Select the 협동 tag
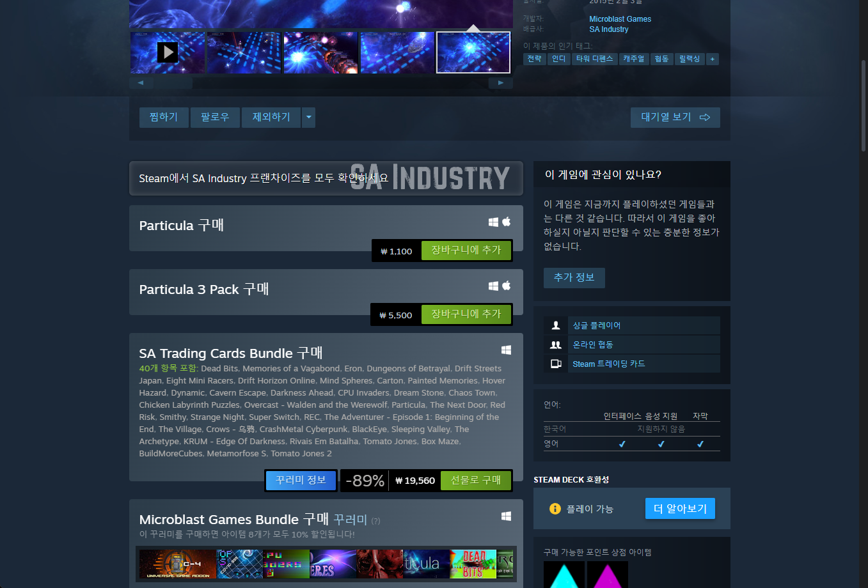 coord(661,59)
